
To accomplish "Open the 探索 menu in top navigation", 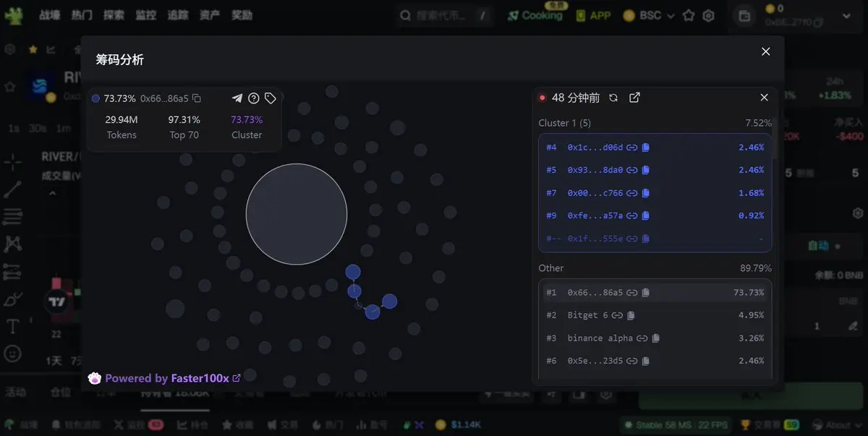I will pos(114,15).
